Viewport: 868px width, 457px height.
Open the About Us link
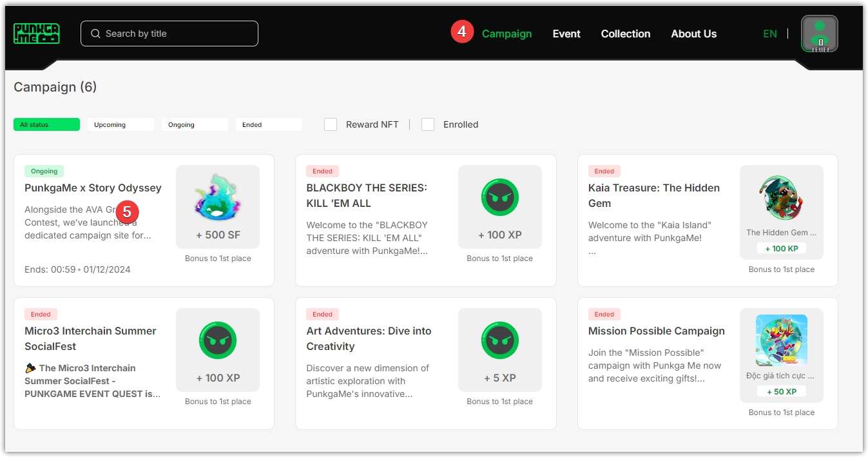tap(693, 34)
